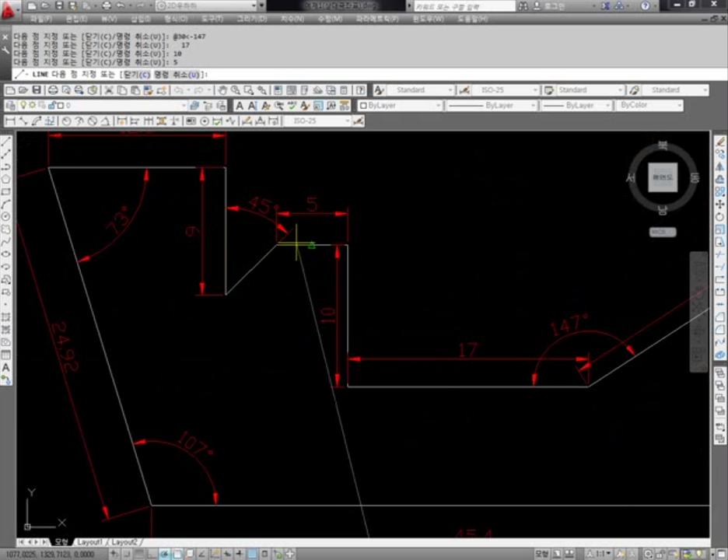Open the Layer Properties Manager icon

coord(10,106)
